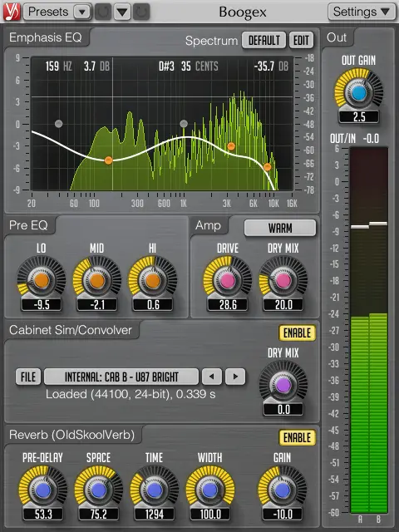
Task: Click the undo arrow icon
Action: point(103,12)
